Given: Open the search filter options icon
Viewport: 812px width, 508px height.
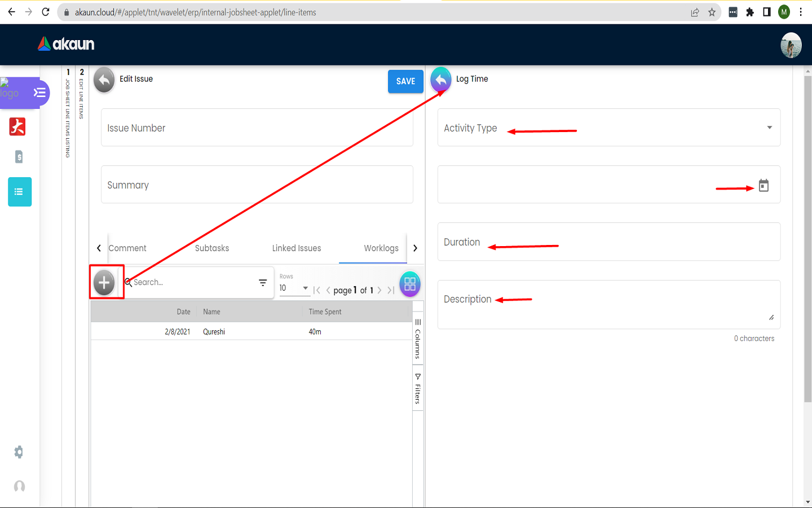Looking at the screenshot, I should 263,283.
